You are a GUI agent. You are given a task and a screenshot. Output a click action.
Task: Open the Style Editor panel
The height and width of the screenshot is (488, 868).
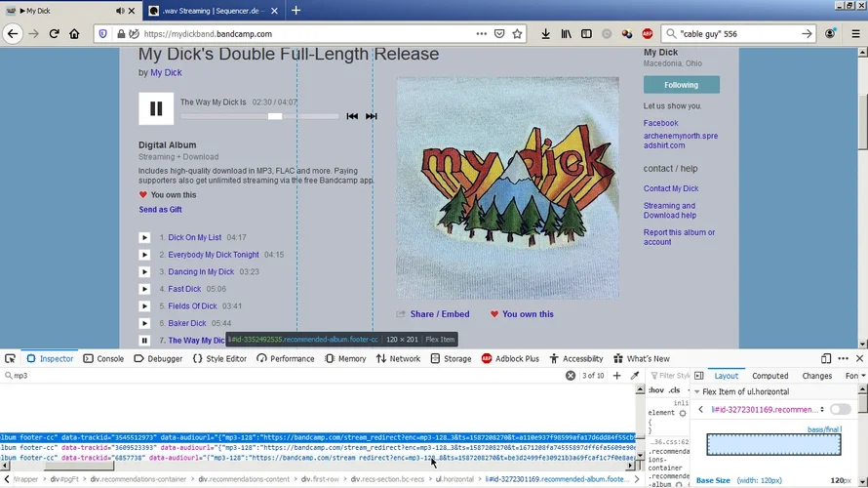(219, 359)
